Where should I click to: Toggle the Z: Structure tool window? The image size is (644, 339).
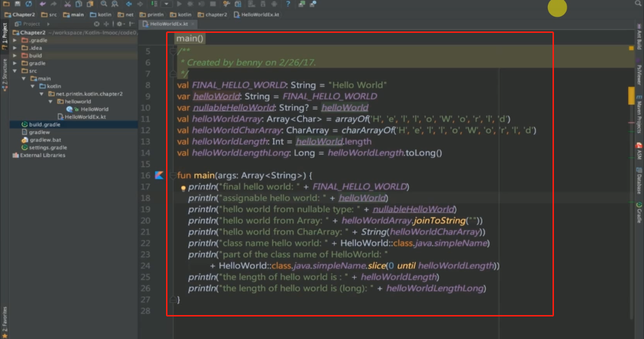[x=5, y=74]
